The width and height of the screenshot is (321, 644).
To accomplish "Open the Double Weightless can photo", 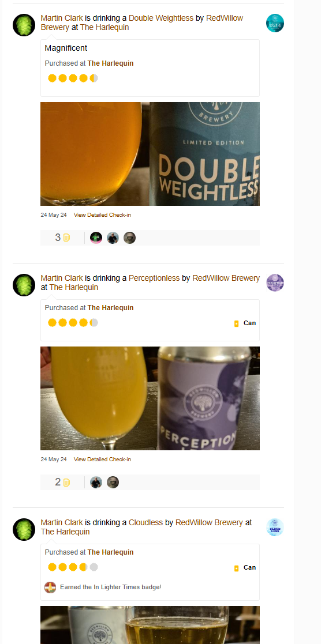I will pos(150,154).
